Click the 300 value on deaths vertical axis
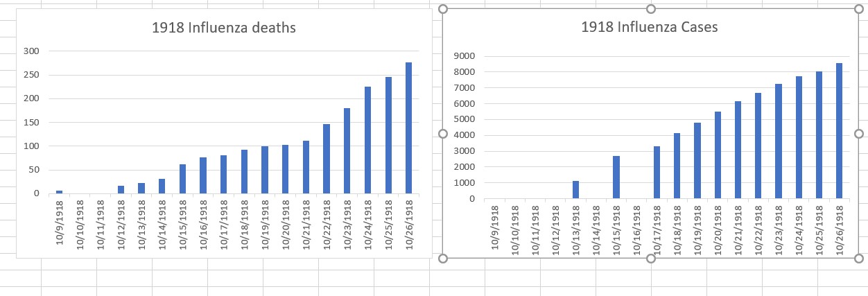The image size is (868, 296). (x=31, y=51)
